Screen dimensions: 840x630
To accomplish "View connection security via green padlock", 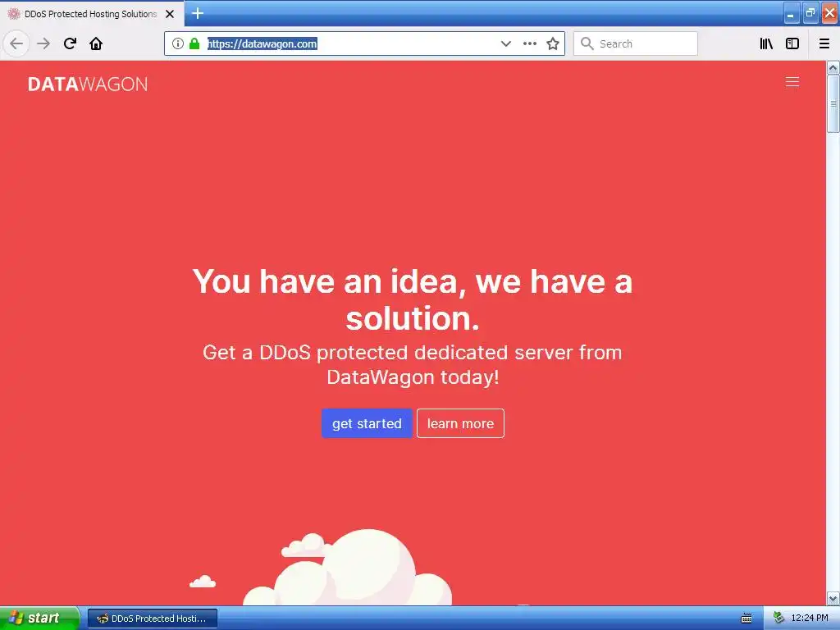I will [x=194, y=43].
